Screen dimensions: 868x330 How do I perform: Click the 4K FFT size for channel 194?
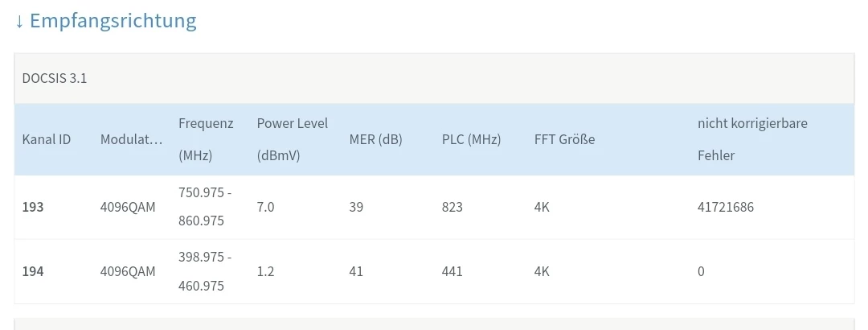click(542, 271)
